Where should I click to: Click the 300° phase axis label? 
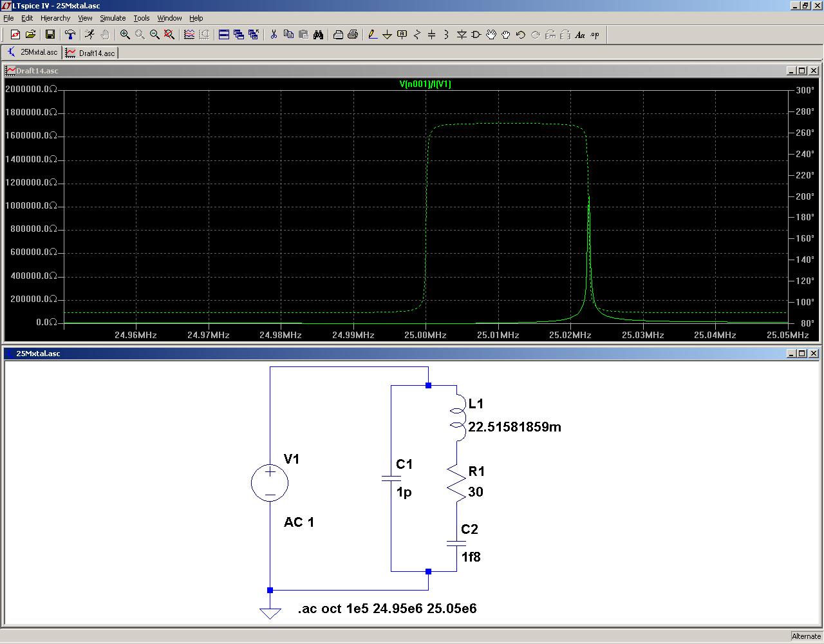pyautogui.click(x=805, y=90)
